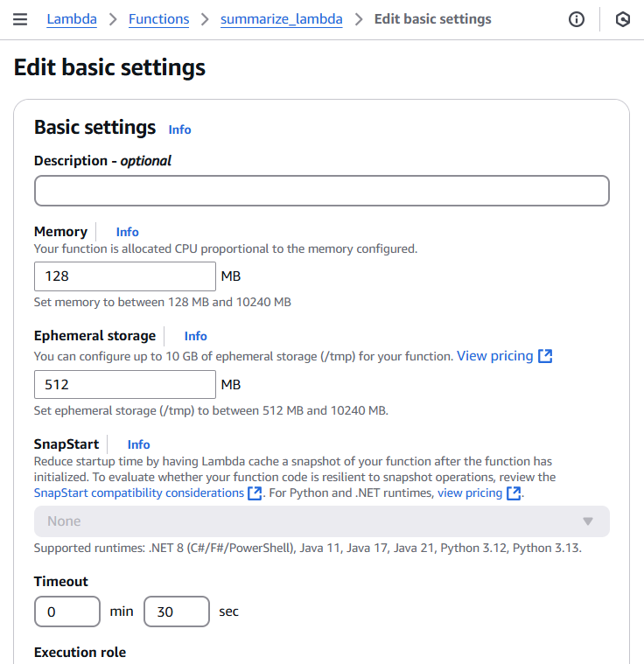Image resolution: width=644 pixels, height=664 pixels.
Task: Open Info link for Ephemeral storage
Action: (195, 336)
